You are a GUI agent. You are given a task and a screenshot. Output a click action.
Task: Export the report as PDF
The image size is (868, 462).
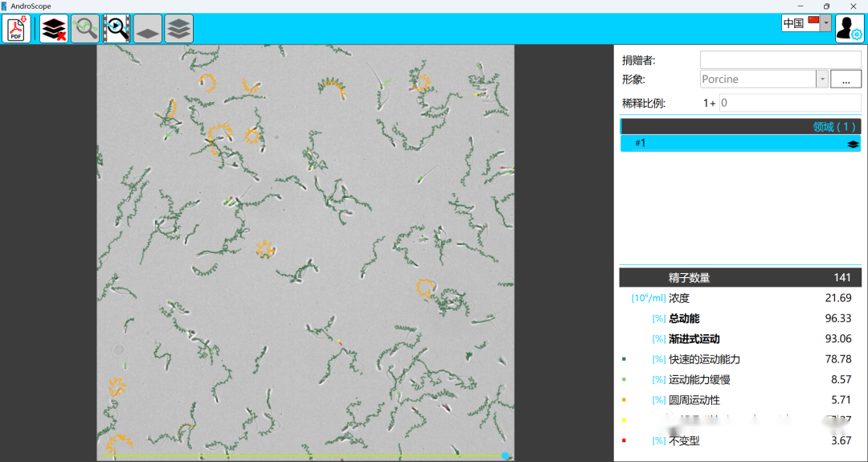coord(17,29)
